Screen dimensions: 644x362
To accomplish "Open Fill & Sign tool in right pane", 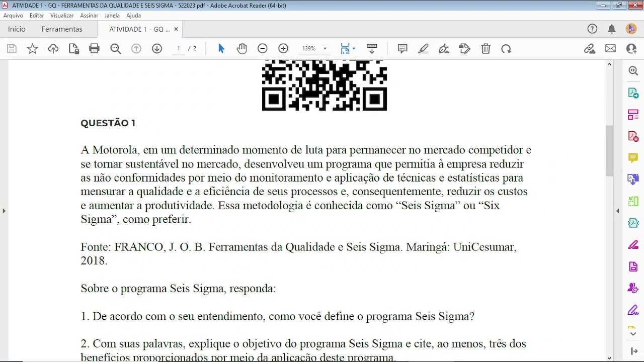I will click(x=633, y=310).
